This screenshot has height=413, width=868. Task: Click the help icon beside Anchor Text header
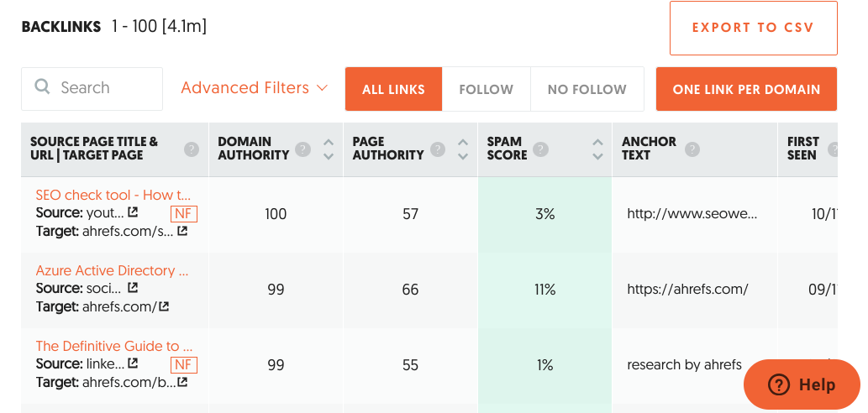click(x=692, y=149)
